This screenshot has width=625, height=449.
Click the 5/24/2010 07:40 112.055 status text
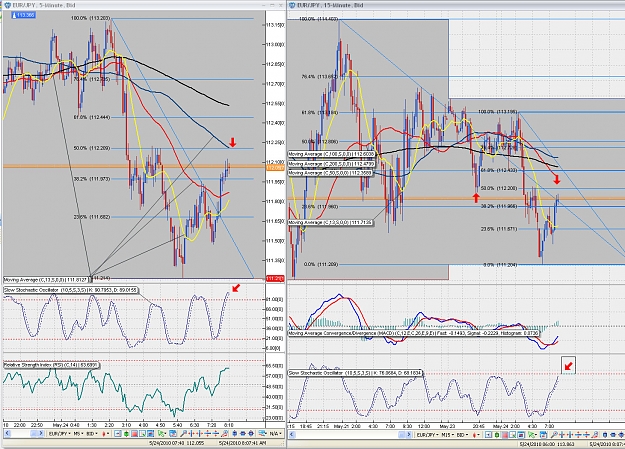pos(177,443)
